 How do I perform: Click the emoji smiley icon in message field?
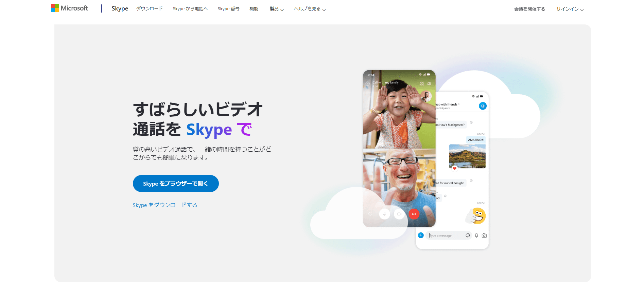coord(468,235)
